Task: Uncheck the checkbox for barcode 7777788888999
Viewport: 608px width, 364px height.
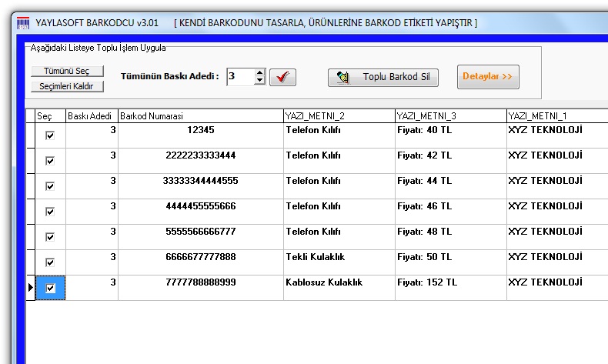Action: point(50,288)
